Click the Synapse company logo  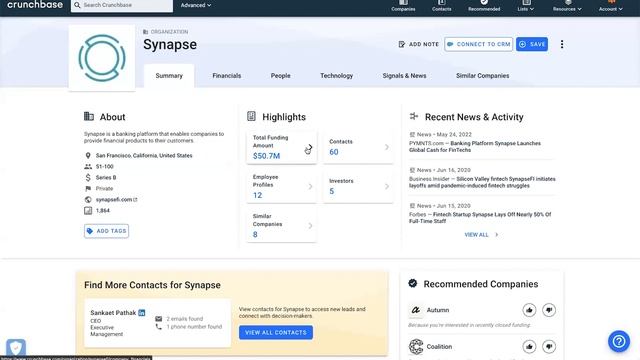click(102, 58)
